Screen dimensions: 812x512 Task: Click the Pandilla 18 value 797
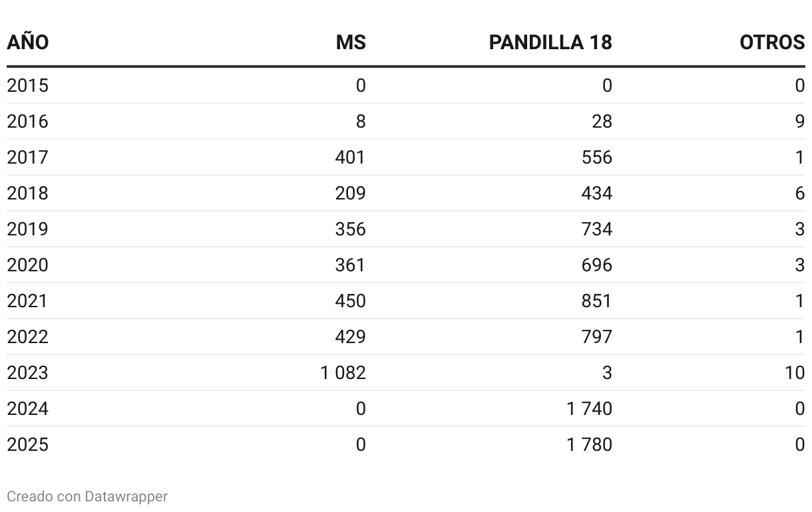[x=596, y=337]
